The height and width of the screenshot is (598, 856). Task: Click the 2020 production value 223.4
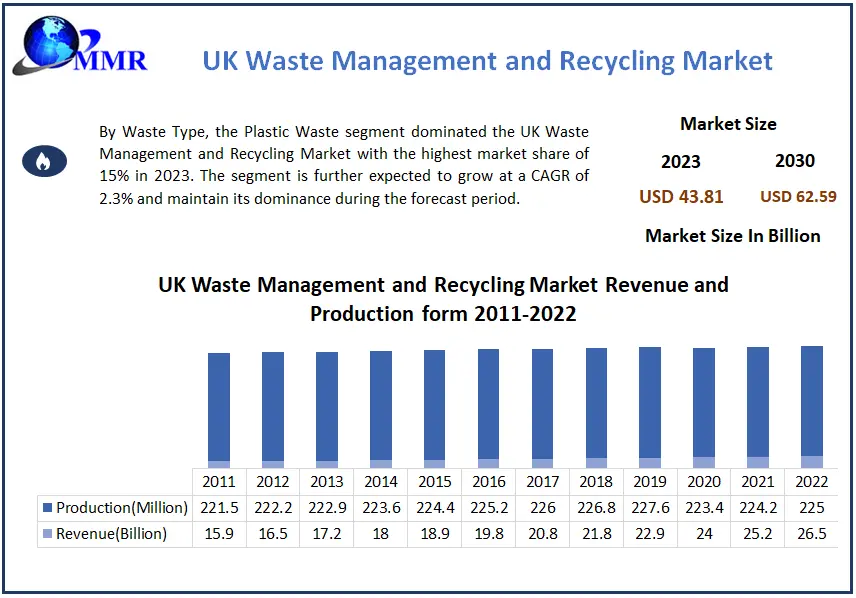704,508
